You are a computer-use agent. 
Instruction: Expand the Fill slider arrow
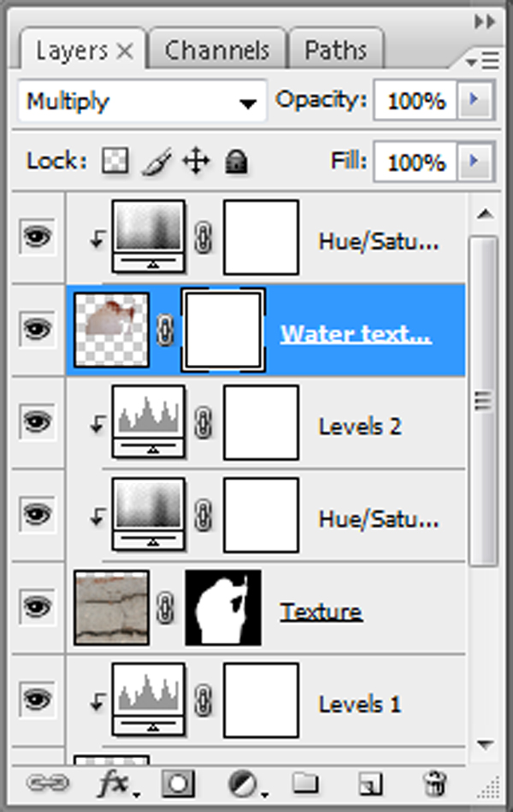pyautogui.click(x=473, y=161)
